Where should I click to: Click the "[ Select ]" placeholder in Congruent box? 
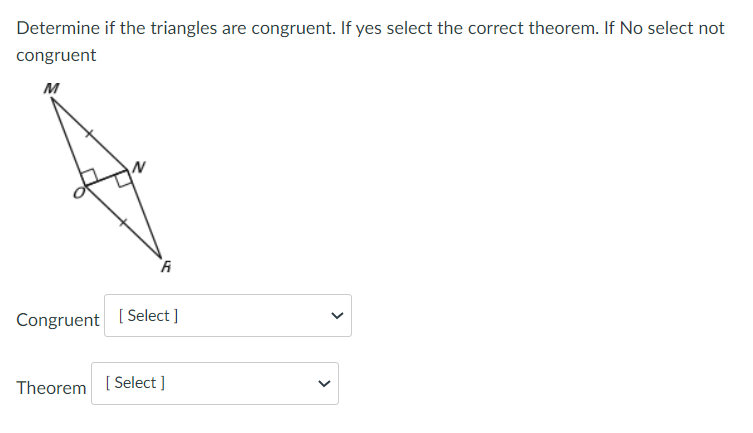pos(148,316)
